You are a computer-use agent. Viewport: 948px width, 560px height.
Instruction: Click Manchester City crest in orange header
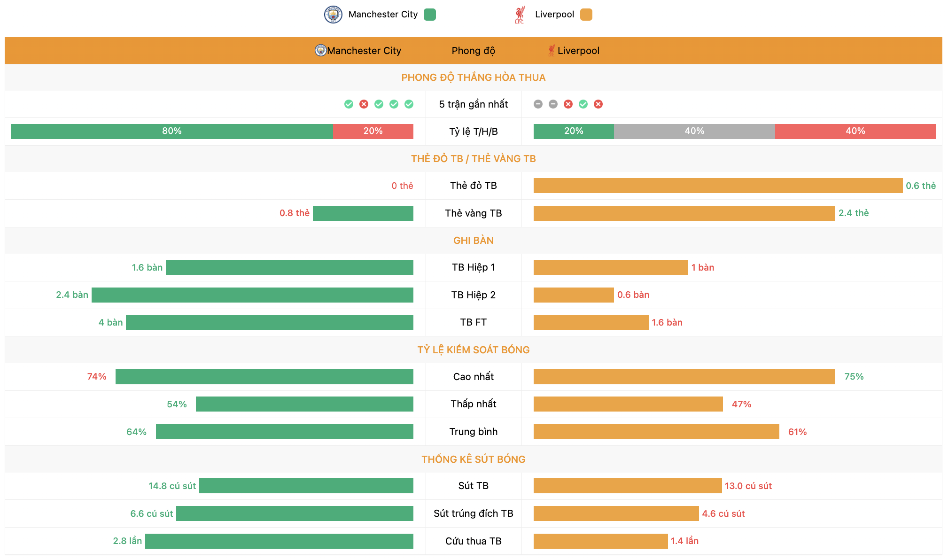point(320,50)
